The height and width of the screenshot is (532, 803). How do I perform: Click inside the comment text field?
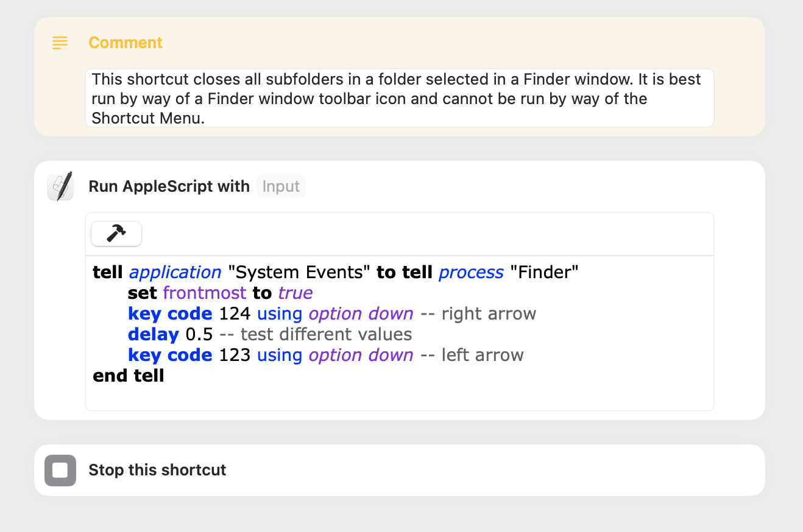399,98
